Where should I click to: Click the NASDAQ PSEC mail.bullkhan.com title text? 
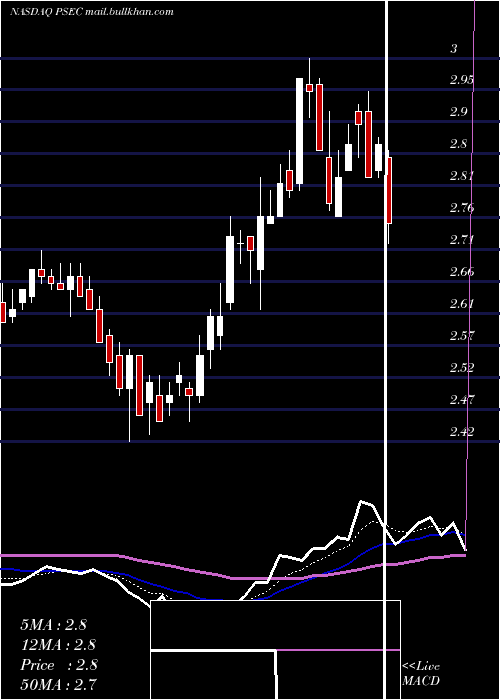[92, 12]
